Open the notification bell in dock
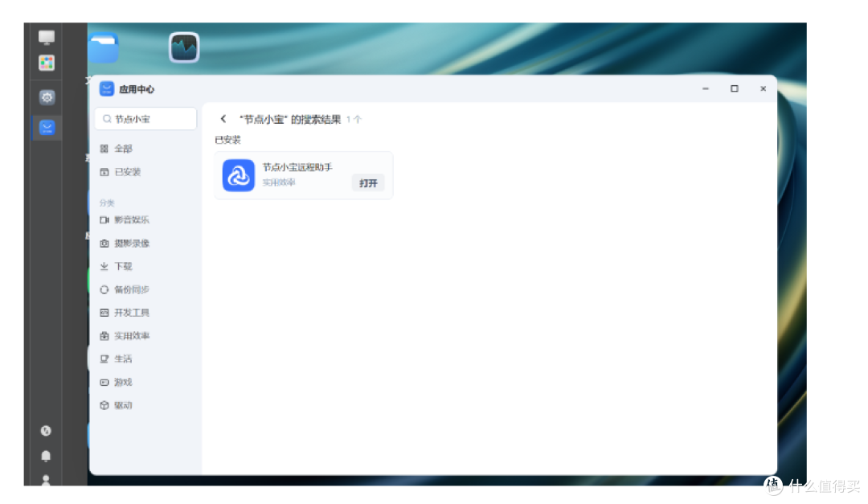The width and height of the screenshot is (868, 504). click(46, 456)
